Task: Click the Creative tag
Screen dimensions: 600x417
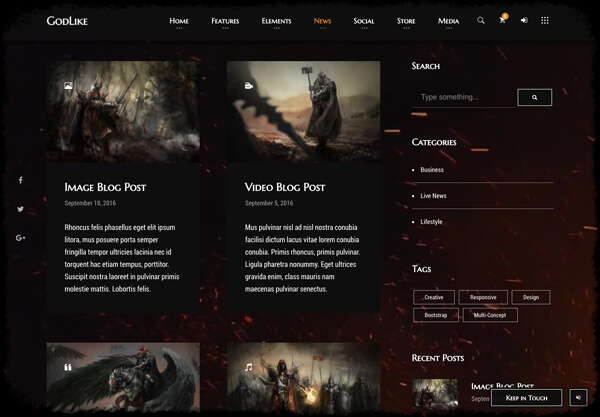Action: [434, 297]
